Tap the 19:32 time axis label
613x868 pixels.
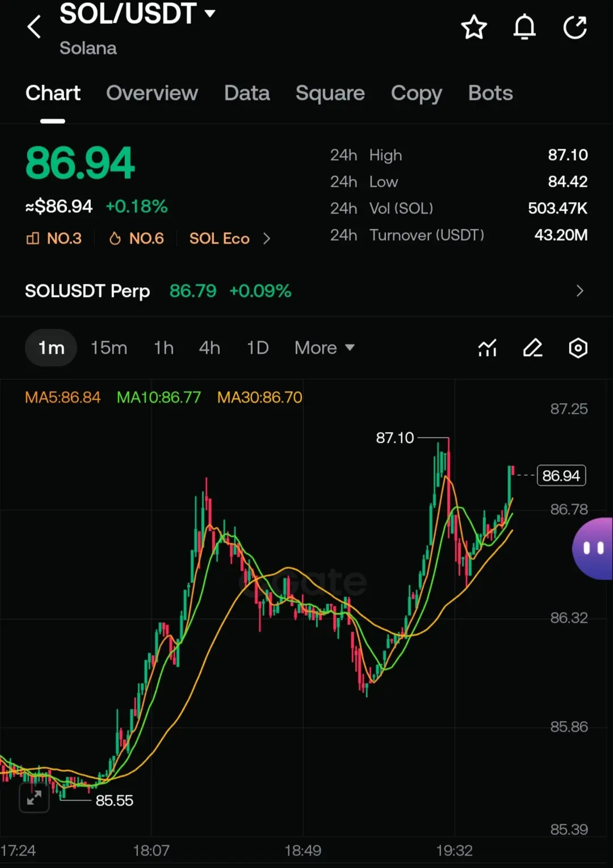pyautogui.click(x=454, y=850)
